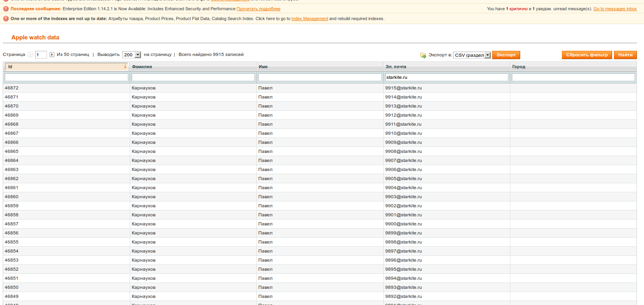Sort the grid by Имя column
Screen dimensions: 644x305
pos(263,67)
